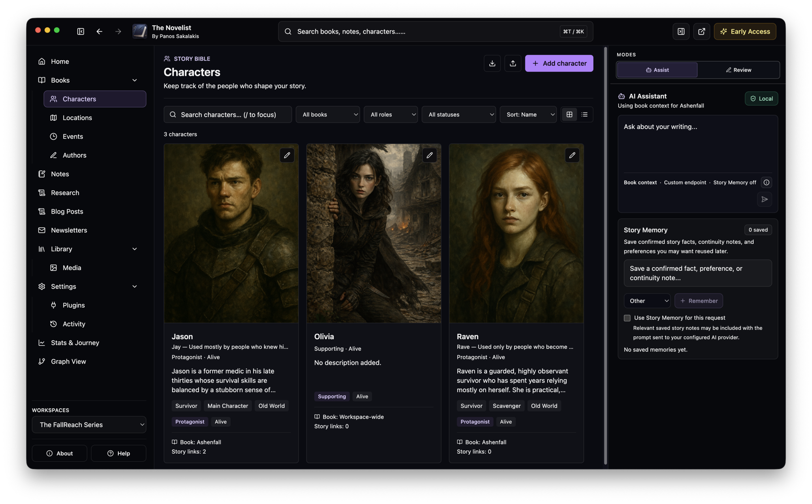Click the upload icon beside Add character
This screenshot has height=504, width=812.
(x=513, y=63)
